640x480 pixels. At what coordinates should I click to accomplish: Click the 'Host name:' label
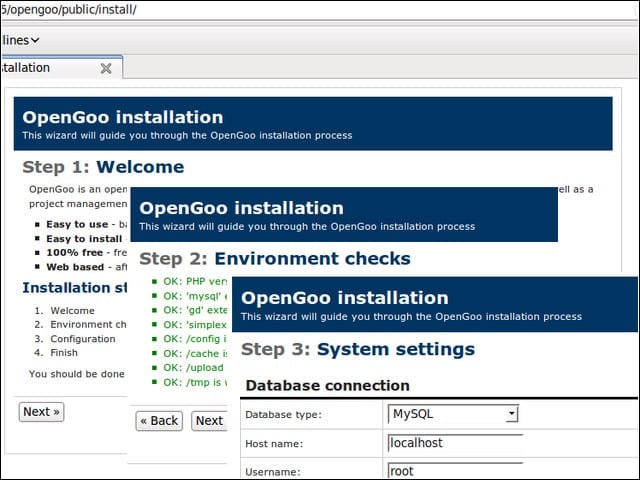274,444
